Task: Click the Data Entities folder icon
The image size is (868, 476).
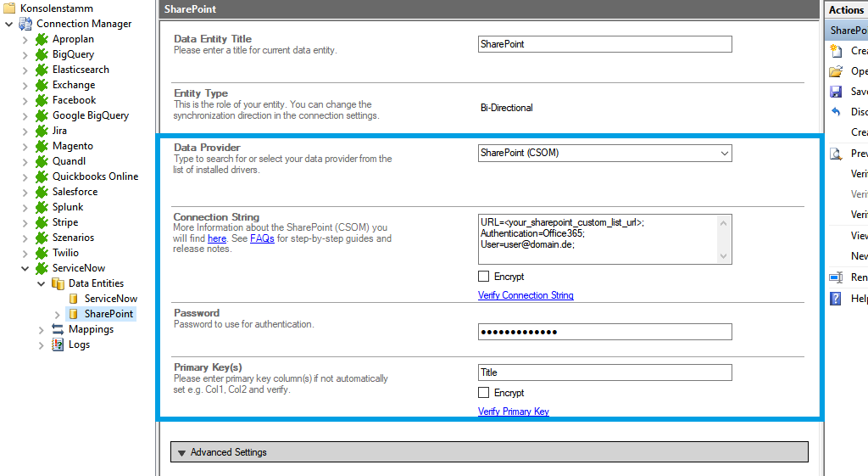Action: 58,283
